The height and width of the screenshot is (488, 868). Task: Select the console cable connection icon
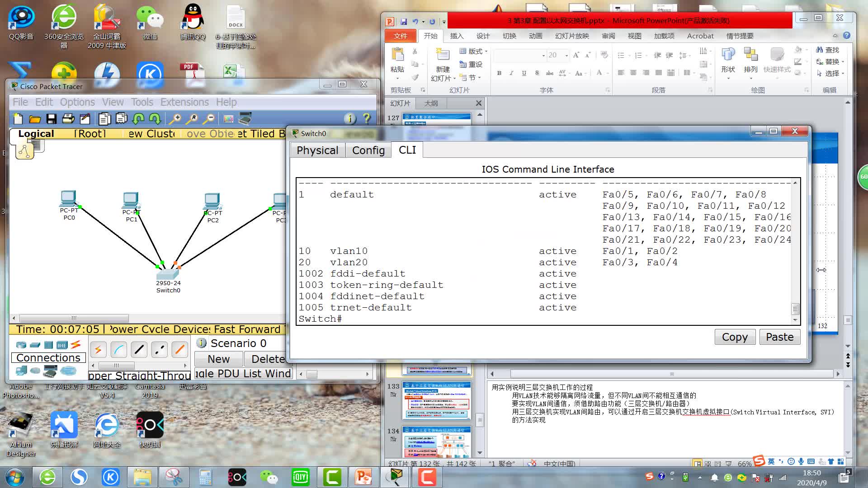tap(119, 349)
